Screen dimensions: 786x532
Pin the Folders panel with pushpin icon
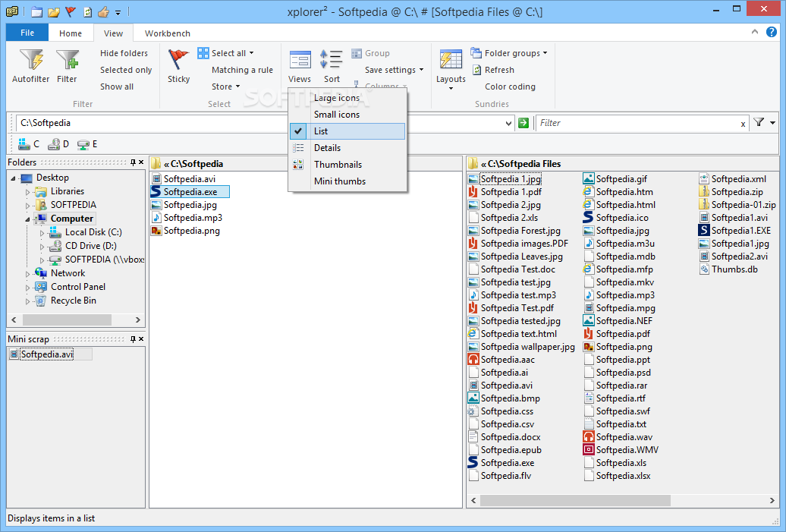click(x=133, y=162)
